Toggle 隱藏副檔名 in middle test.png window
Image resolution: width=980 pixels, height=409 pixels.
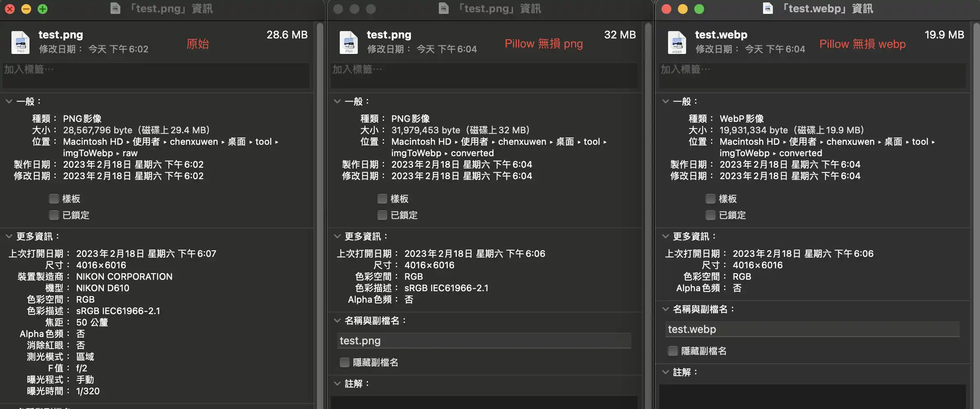click(345, 362)
